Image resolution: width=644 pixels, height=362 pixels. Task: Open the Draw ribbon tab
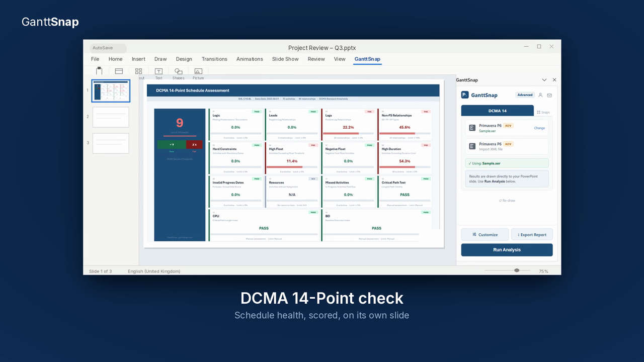[x=160, y=59]
